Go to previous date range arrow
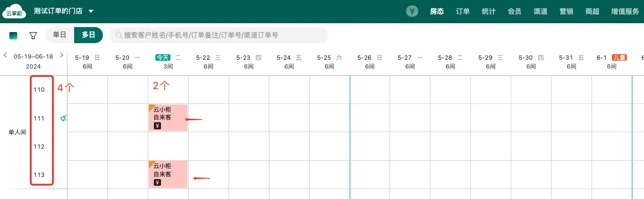 click(6, 55)
